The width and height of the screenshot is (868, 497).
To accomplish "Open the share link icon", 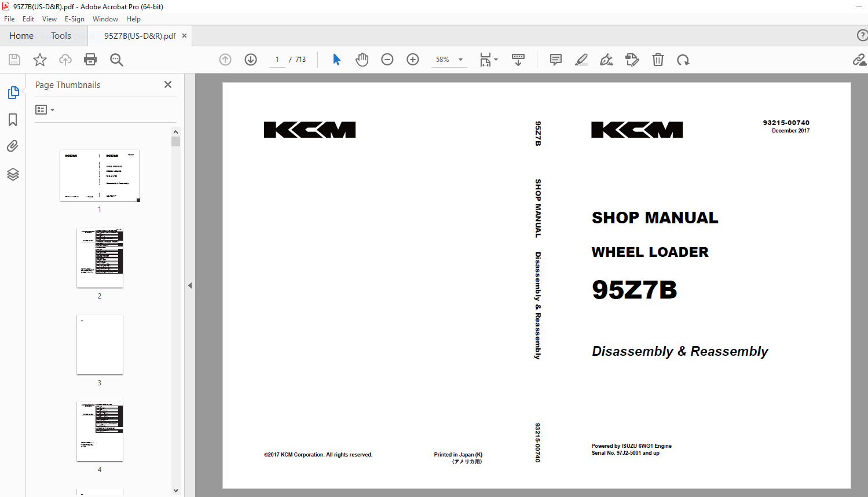I will (860, 60).
